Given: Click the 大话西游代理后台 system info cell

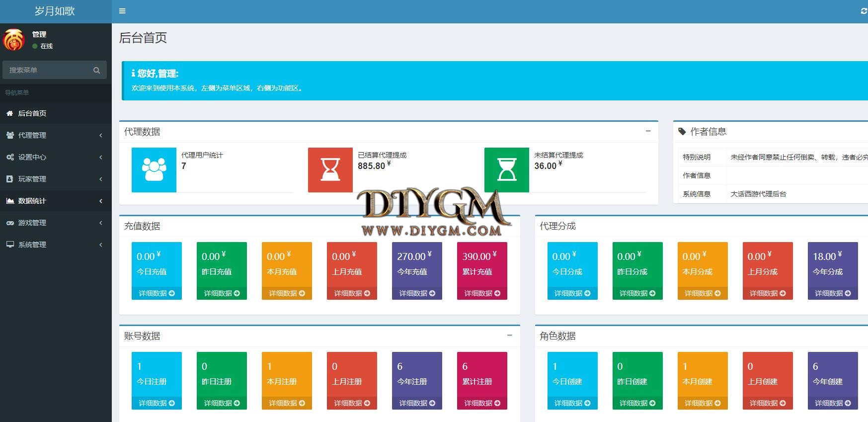Looking at the screenshot, I should 758,194.
